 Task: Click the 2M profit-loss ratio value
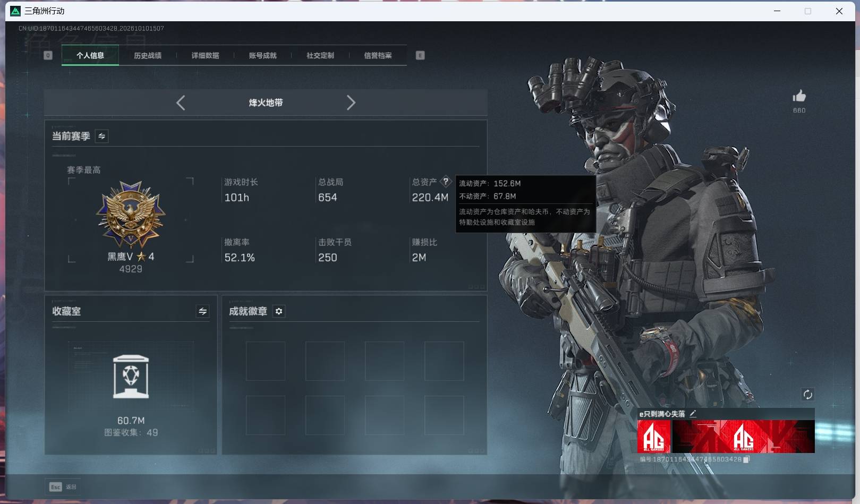click(x=419, y=258)
